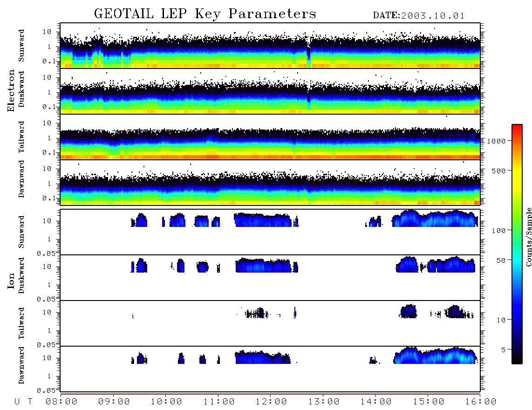
Task: Click the 1000 colorbar tick label
Action: [496, 141]
